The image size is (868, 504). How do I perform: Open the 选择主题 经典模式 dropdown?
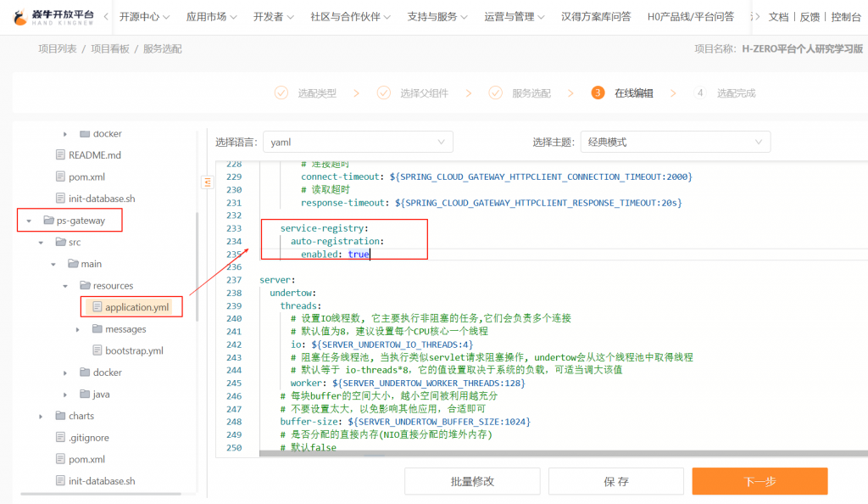[675, 143]
